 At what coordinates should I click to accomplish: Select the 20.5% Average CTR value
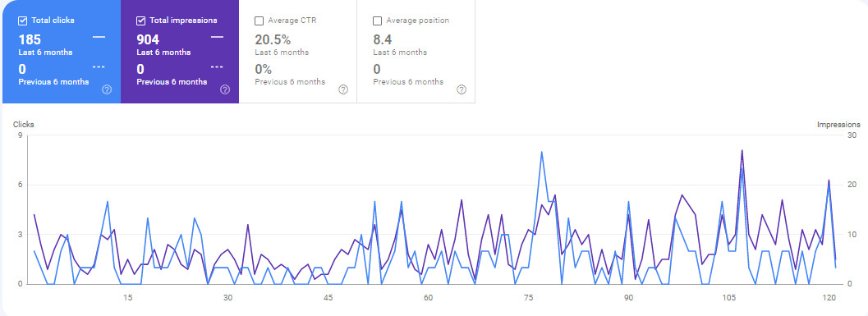(273, 40)
